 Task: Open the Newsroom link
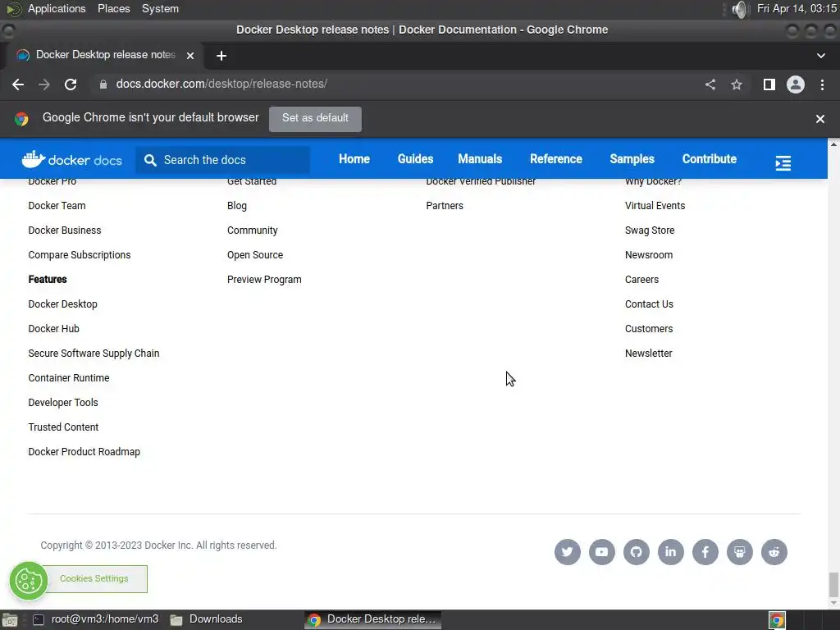[649, 255]
